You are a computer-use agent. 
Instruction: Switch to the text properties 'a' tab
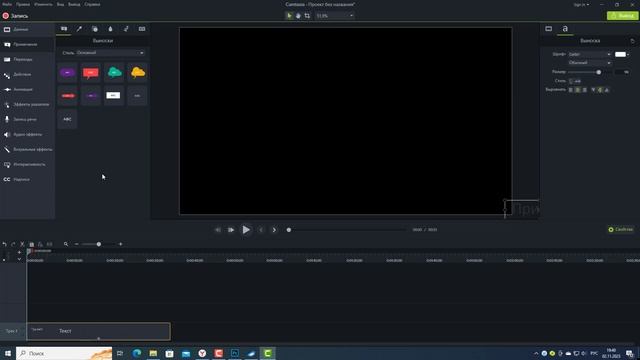565,29
